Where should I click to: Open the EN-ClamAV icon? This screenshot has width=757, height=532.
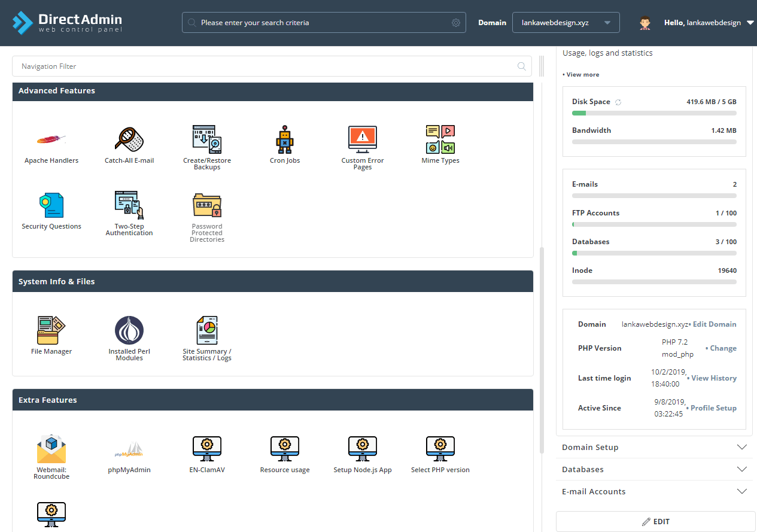[x=207, y=449]
